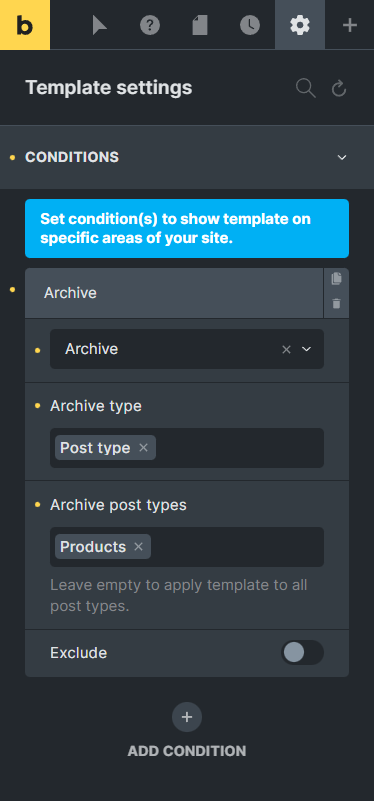Clear the Archive dropdown selection
374x801 pixels.
click(287, 349)
